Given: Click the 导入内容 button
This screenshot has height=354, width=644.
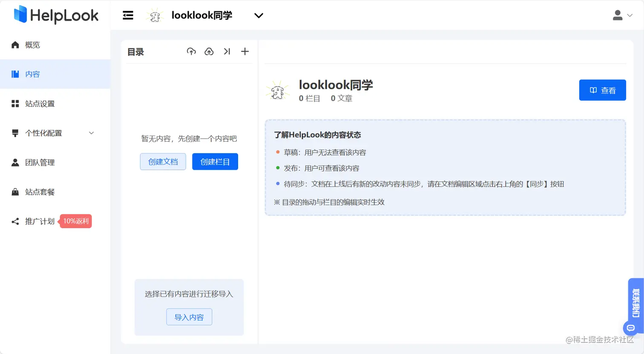Looking at the screenshot, I should pos(189,317).
